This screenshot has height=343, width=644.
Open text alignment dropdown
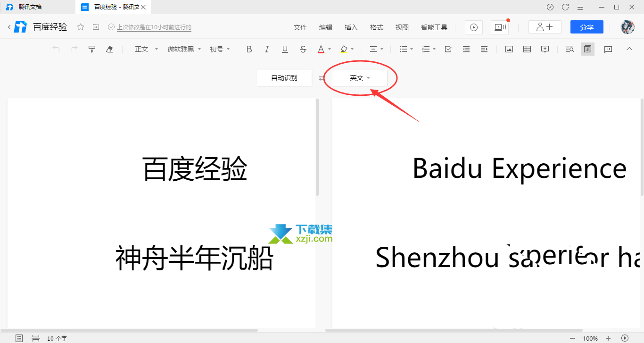click(x=376, y=49)
